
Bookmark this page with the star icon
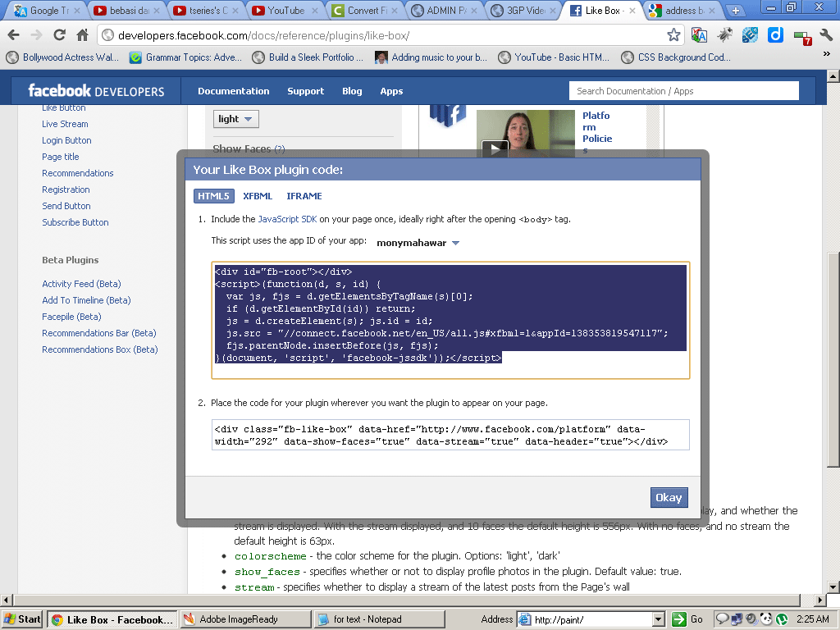(673, 35)
